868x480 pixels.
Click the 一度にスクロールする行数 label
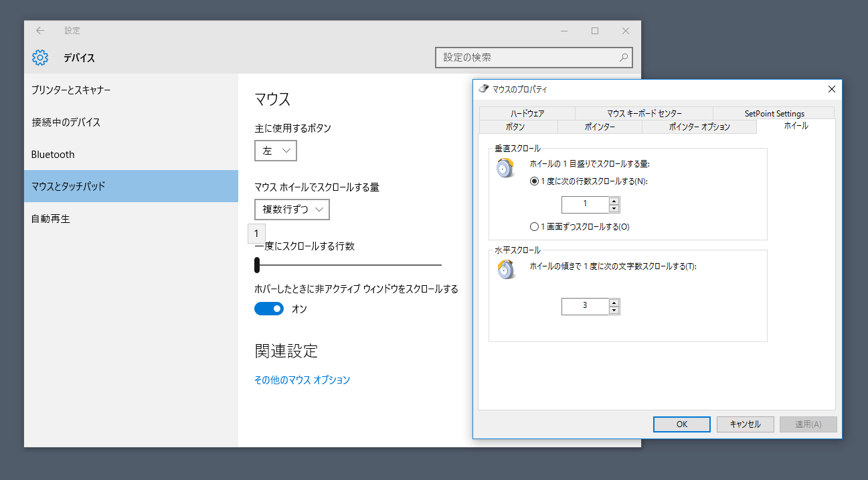click(x=305, y=246)
